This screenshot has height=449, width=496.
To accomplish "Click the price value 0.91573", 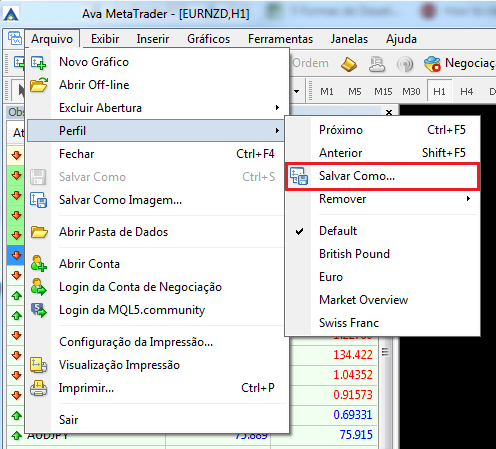I will pyautogui.click(x=353, y=395).
